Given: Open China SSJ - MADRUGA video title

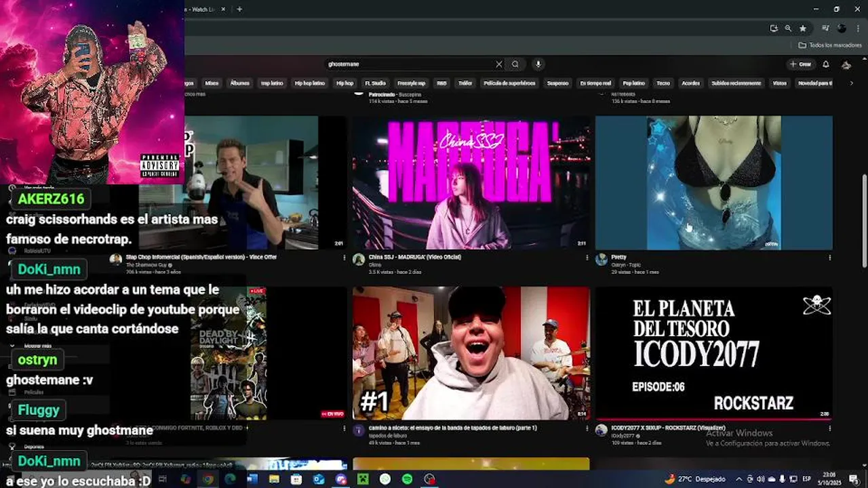Looking at the screenshot, I should point(414,258).
